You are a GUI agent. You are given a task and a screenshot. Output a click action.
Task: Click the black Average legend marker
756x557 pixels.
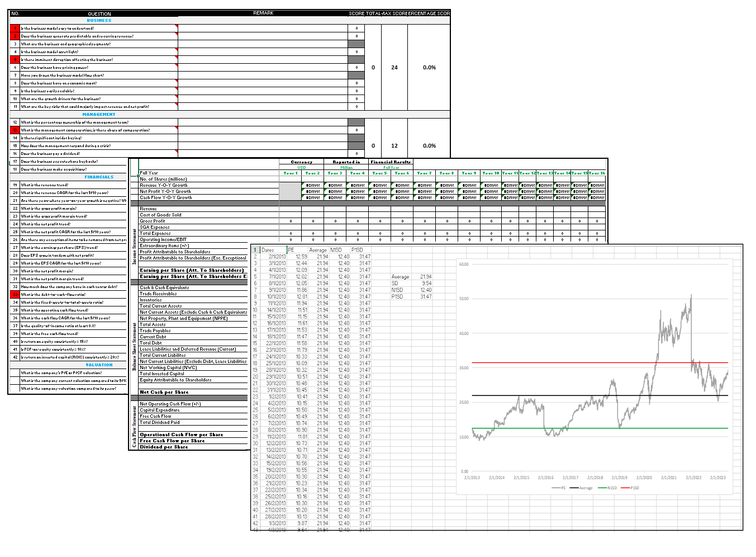point(574,488)
